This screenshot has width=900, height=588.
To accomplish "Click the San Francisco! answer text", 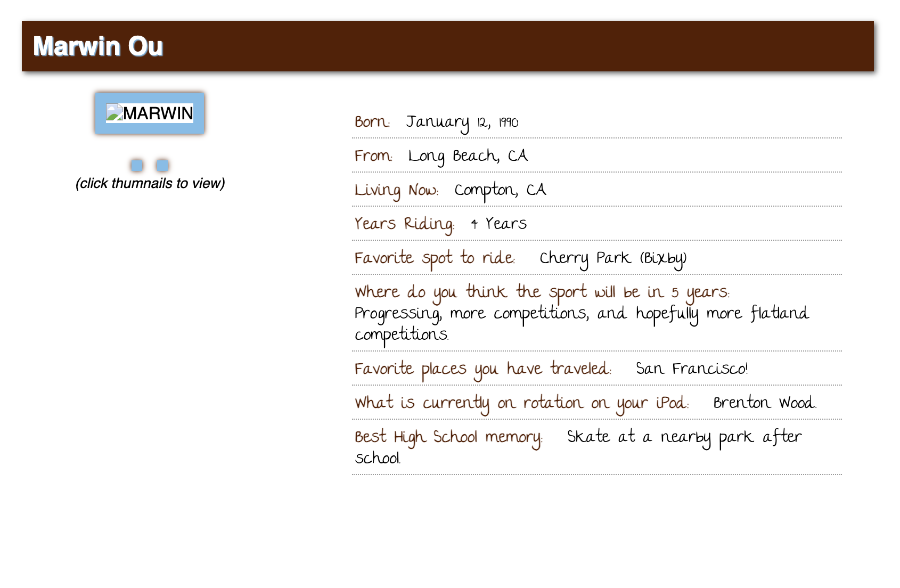I will click(x=692, y=369).
